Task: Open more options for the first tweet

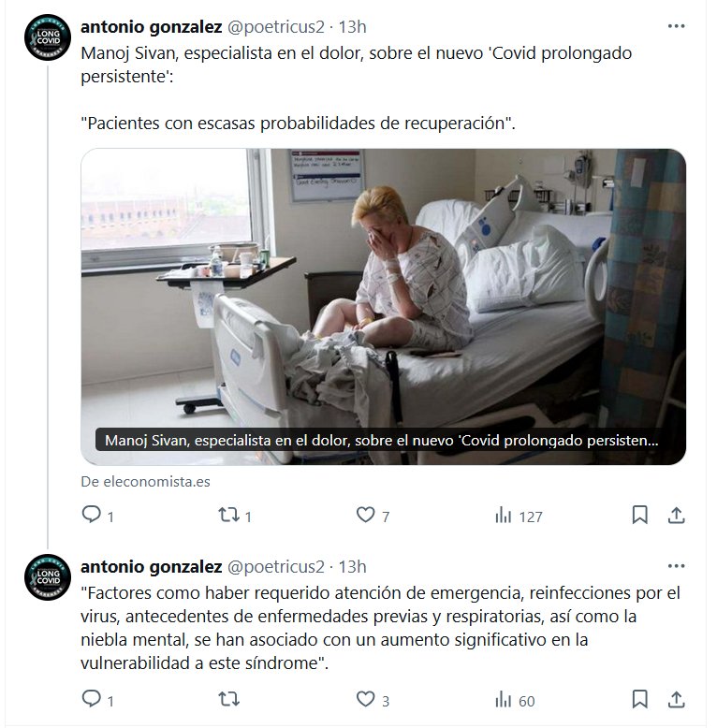Action: pyautogui.click(x=676, y=26)
